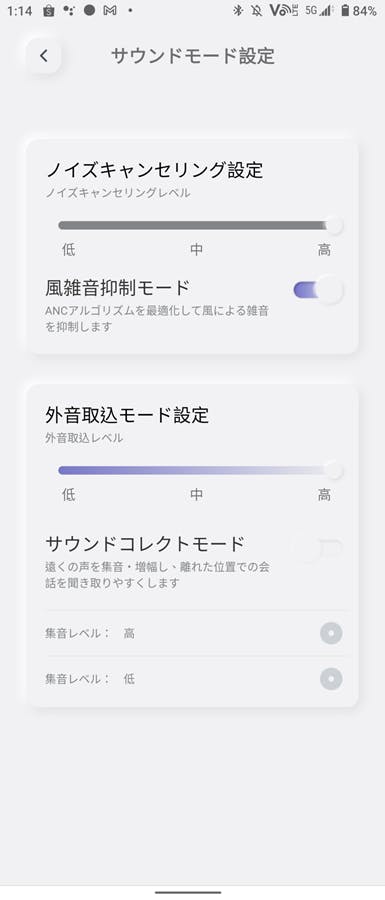385x900 pixels.
Task: Set 外音取込 level slider to 中
Action: [196, 471]
